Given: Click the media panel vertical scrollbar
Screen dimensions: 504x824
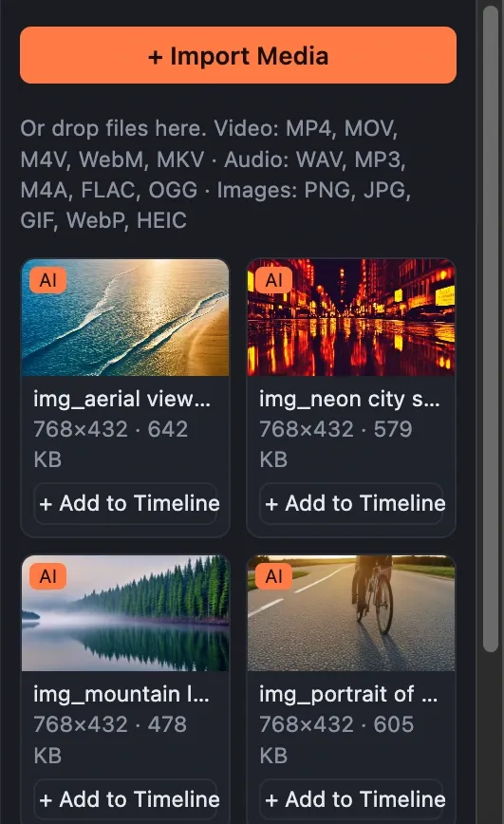Looking at the screenshot, I should (491, 328).
